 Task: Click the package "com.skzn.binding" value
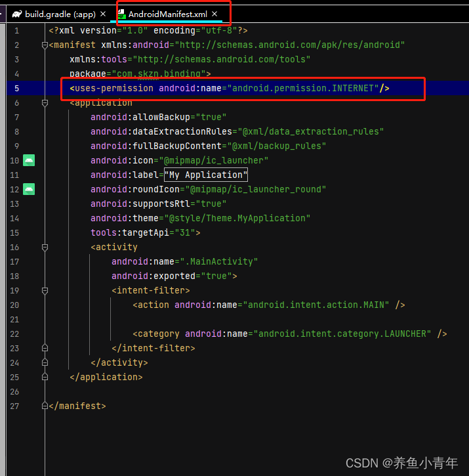tap(159, 74)
